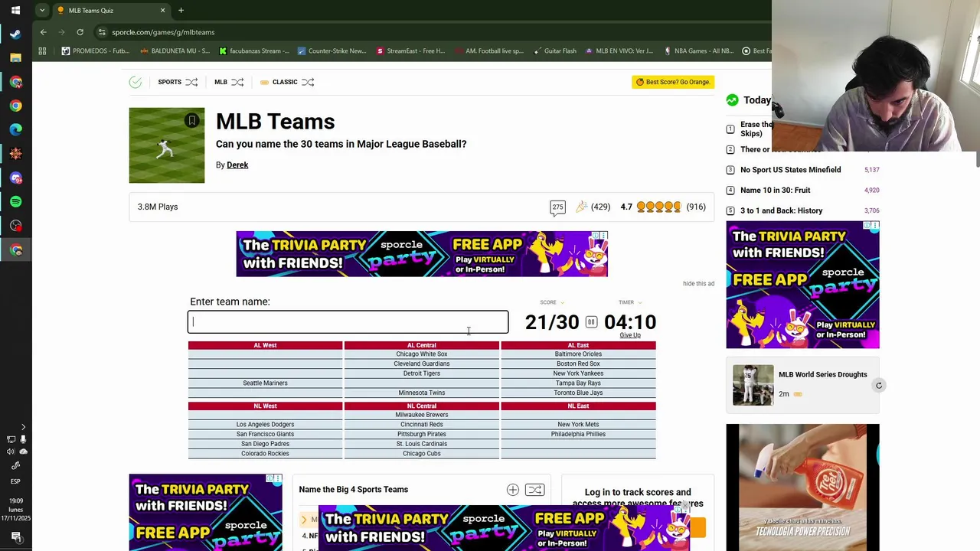
Task: Open author Derek's profile
Action: click(237, 165)
